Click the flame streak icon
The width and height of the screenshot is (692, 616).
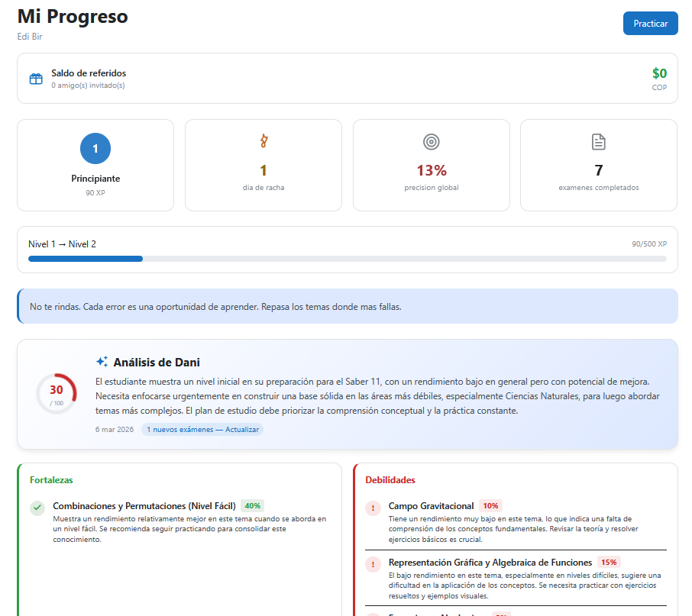click(264, 141)
